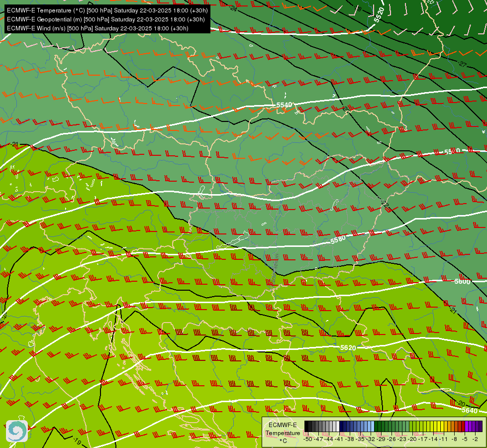The width and height of the screenshot is (487, 448).
Task: Pick the darkest purple swatch ending the legend
Action: (x=481, y=426)
